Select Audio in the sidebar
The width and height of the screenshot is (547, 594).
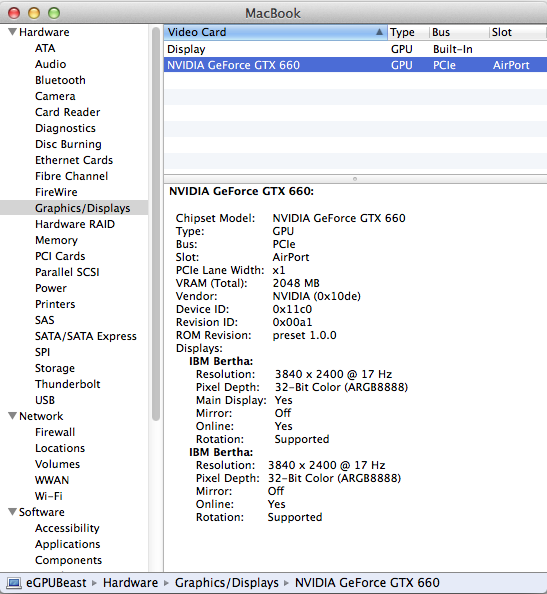pyautogui.click(x=50, y=64)
